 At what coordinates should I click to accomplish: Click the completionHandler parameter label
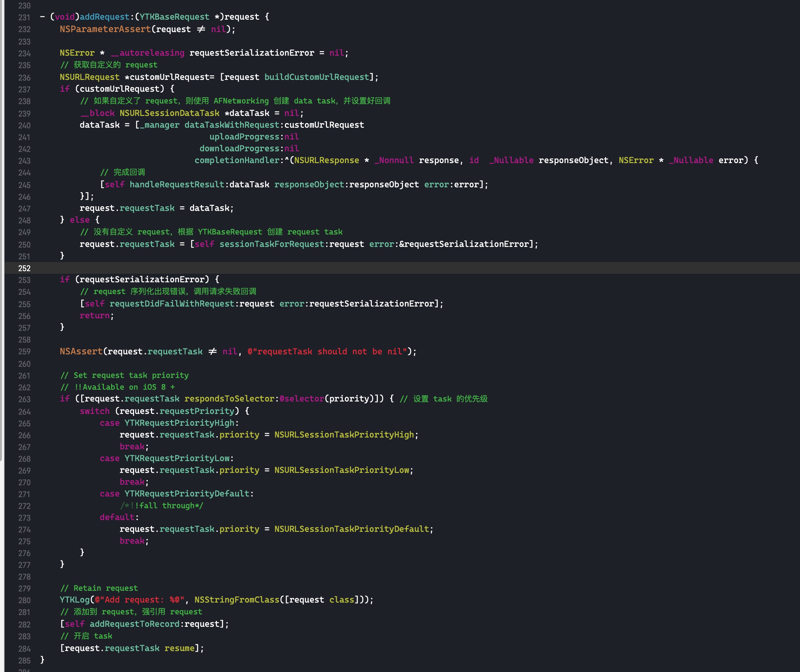237,160
